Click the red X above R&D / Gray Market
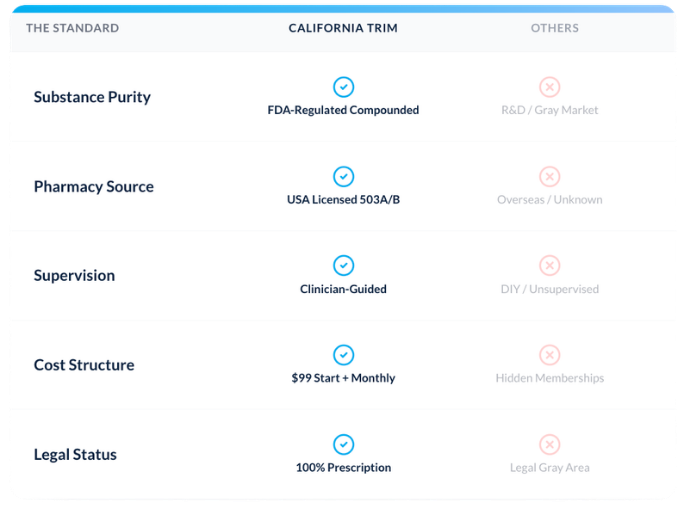 click(549, 87)
